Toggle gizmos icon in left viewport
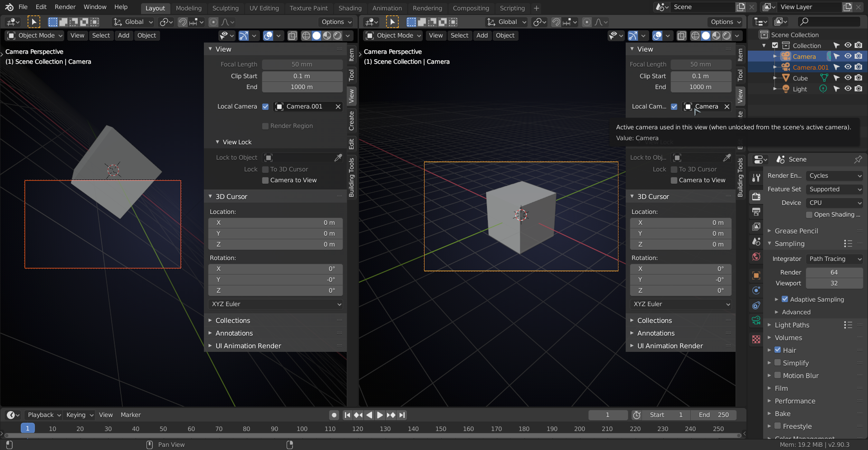Screen dimensions: 868x450 (x=243, y=36)
